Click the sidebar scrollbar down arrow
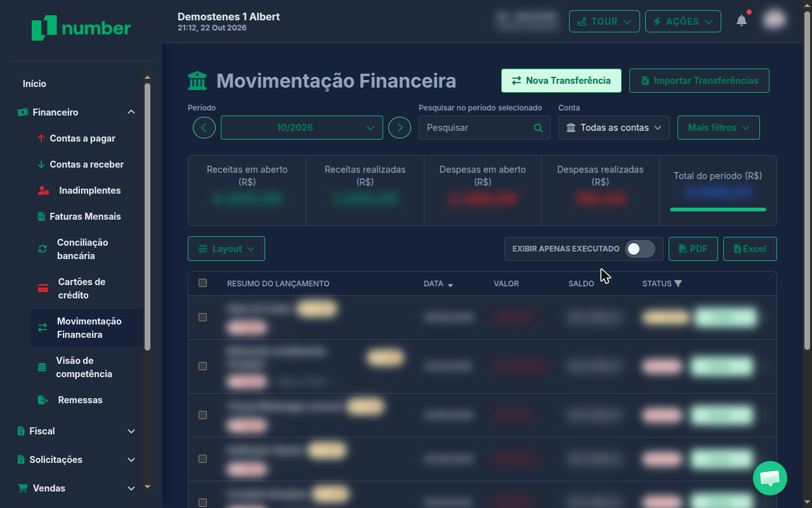The height and width of the screenshot is (508, 812). click(x=148, y=487)
